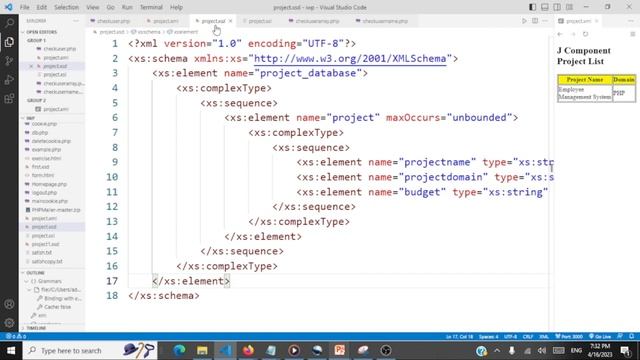Follow the w3.org XMLSchema link

tap(350, 59)
